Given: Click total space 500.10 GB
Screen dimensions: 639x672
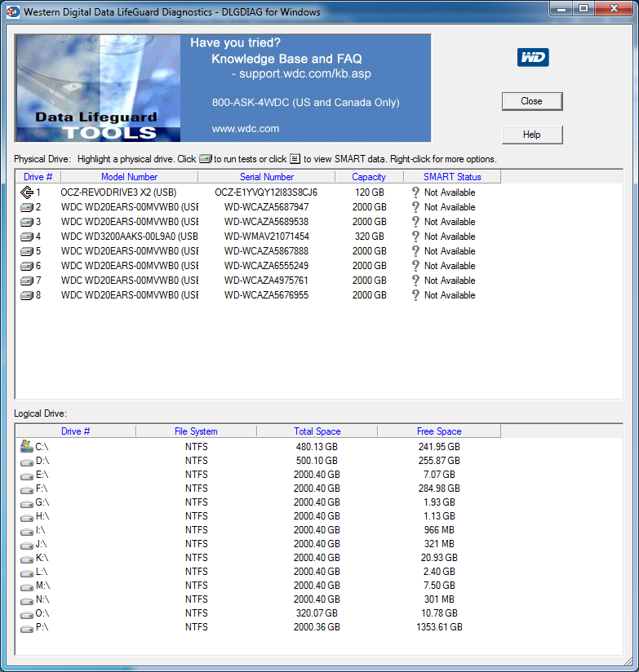Looking at the screenshot, I should [x=317, y=460].
